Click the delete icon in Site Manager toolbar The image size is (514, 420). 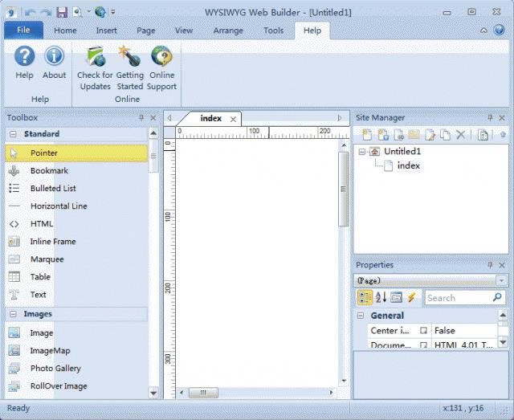(x=461, y=136)
